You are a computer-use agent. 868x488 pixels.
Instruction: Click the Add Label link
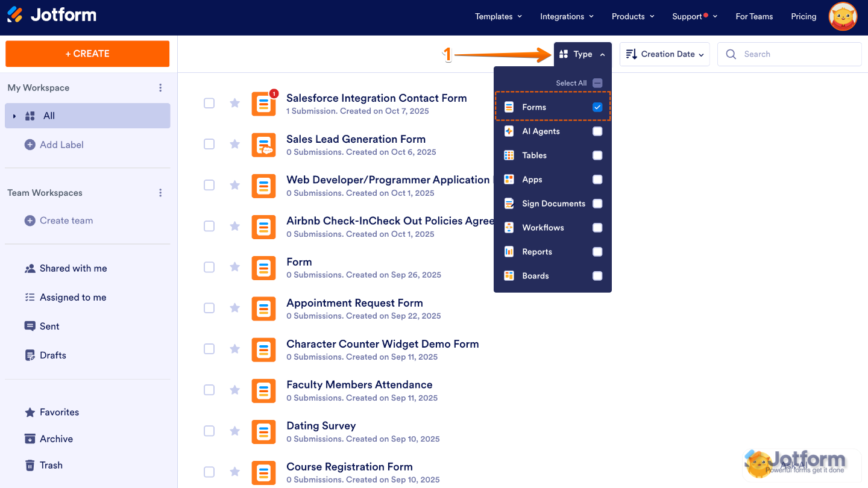pyautogui.click(x=62, y=145)
